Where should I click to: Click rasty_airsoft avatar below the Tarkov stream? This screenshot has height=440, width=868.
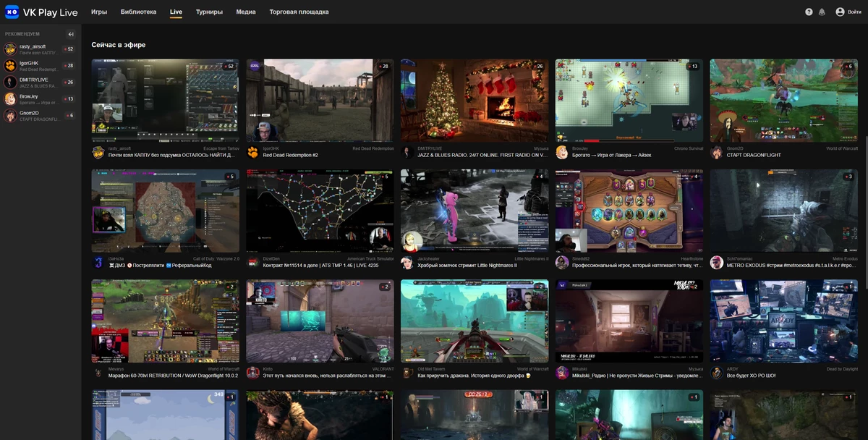pos(98,152)
